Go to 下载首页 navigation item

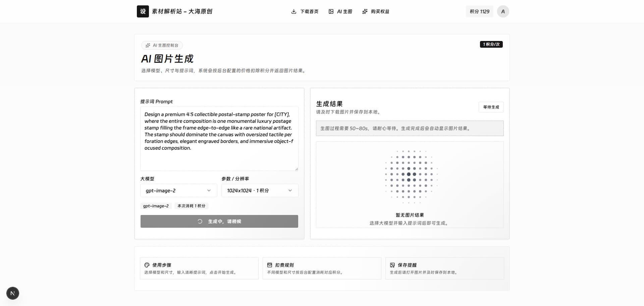click(305, 11)
